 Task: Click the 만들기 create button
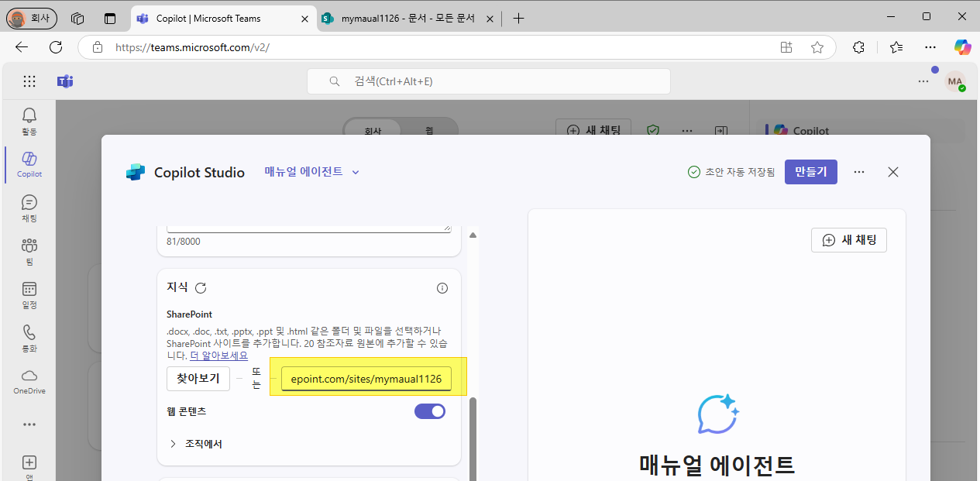(x=811, y=172)
